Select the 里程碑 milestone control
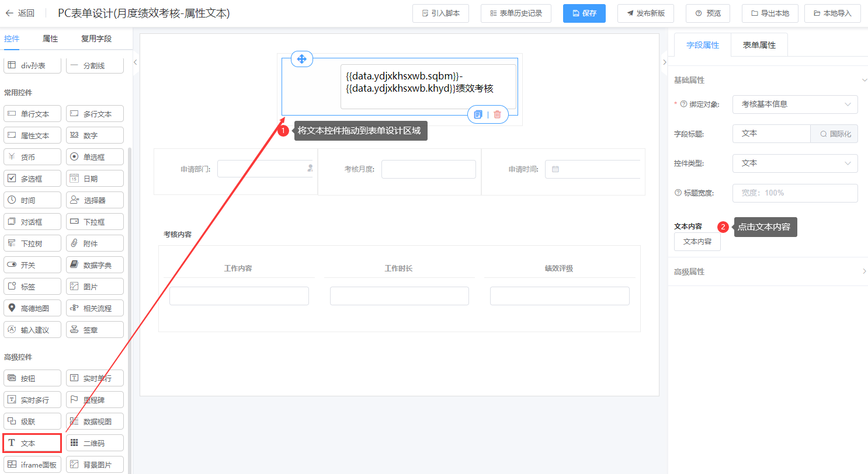Screen dimensions: 868x474 click(x=95, y=400)
